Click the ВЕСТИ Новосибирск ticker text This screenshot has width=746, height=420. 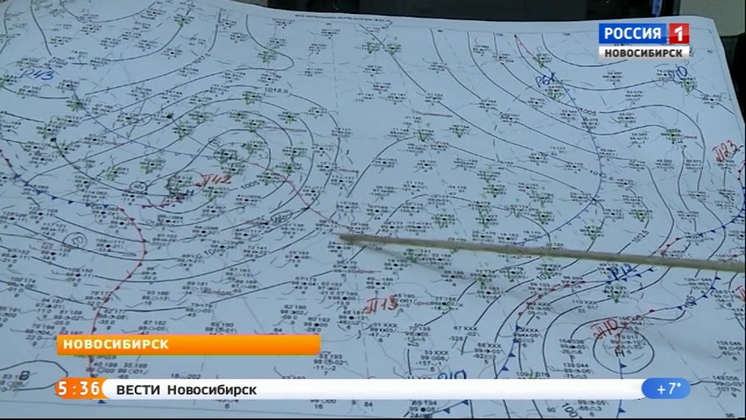(x=187, y=389)
